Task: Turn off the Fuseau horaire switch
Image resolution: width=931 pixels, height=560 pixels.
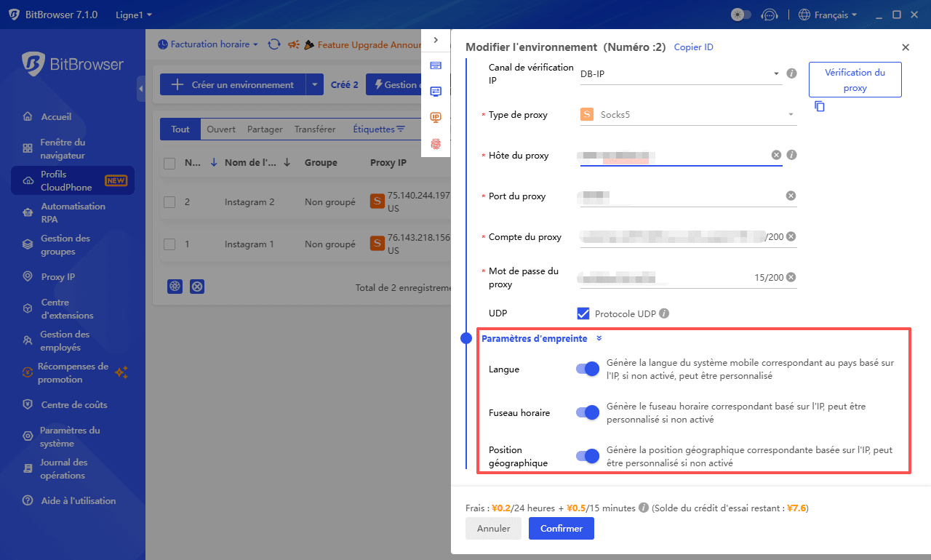Action: coord(587,412)
